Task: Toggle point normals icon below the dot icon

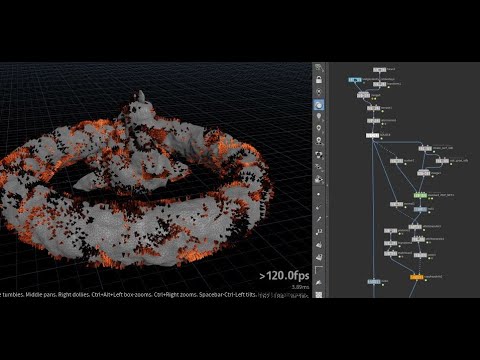Action: point(319,207)
